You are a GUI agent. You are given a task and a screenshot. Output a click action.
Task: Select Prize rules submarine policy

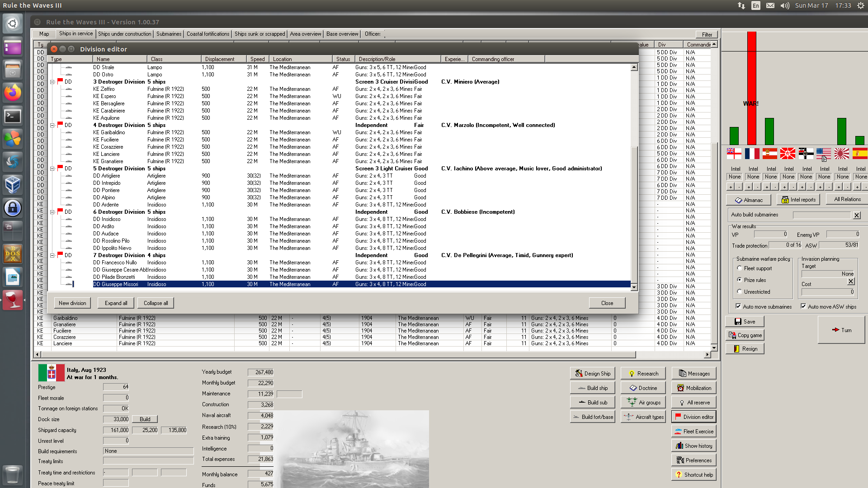point(740,280)
